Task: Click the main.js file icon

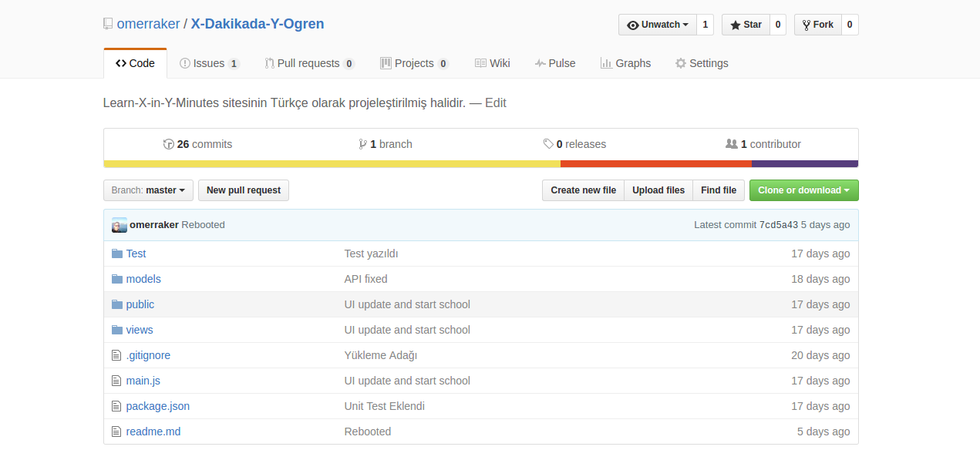Action: click(117, 381)
